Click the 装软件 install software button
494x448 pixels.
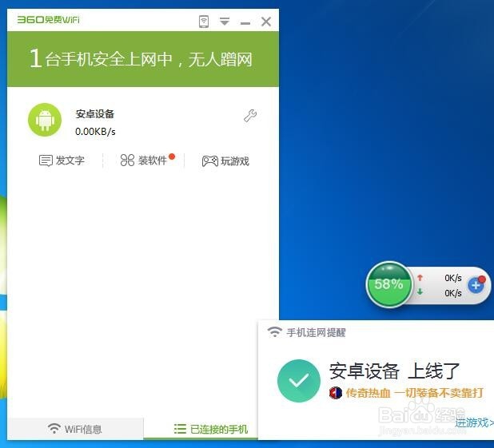(144, 161)
